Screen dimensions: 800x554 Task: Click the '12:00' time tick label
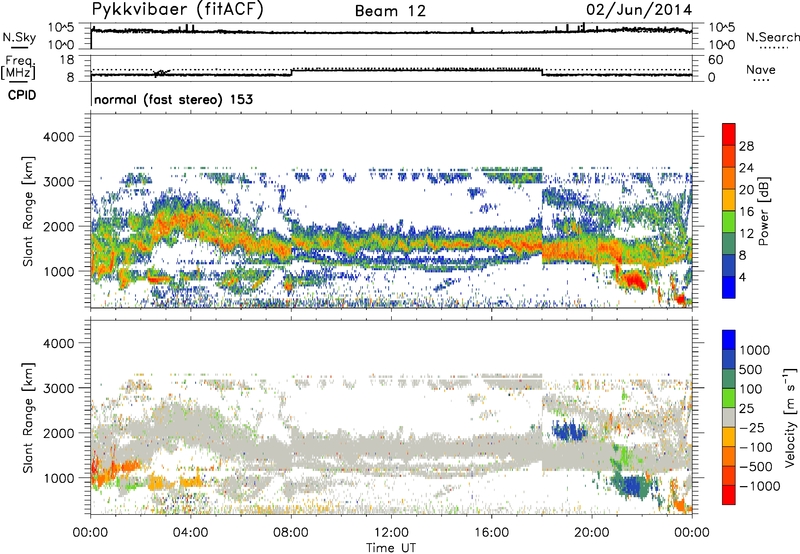coord(391,533)
